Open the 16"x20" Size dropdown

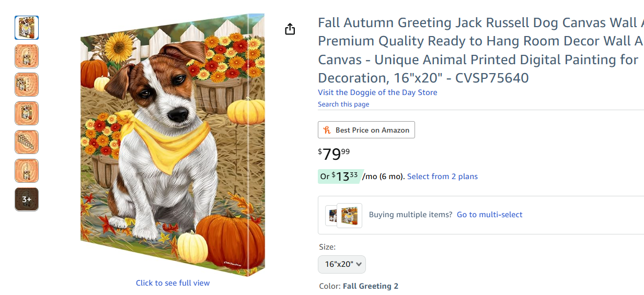pyautogui.click(x=342, y=264)
